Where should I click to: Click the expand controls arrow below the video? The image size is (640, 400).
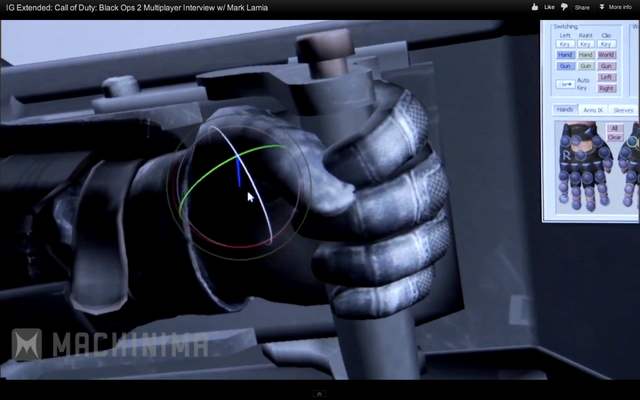point(320,394)
